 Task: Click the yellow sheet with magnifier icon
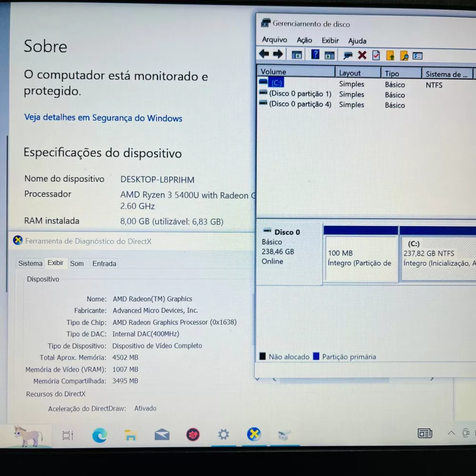(x=404, y=56)
